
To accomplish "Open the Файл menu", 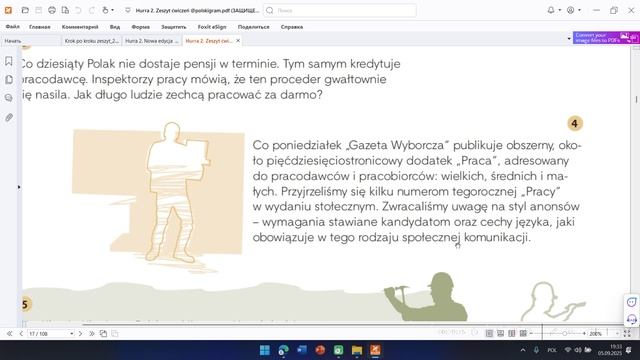I will 13,27.
